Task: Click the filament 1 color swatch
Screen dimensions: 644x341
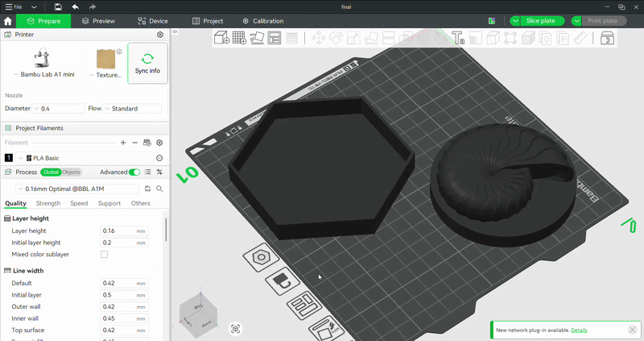Action: coord(9,158)
